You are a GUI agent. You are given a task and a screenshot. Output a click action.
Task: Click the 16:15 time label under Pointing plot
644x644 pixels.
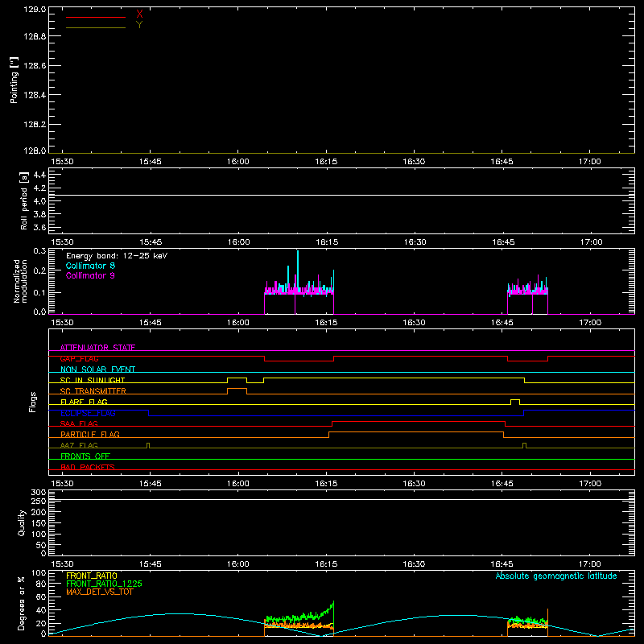[x=326, y=162]
